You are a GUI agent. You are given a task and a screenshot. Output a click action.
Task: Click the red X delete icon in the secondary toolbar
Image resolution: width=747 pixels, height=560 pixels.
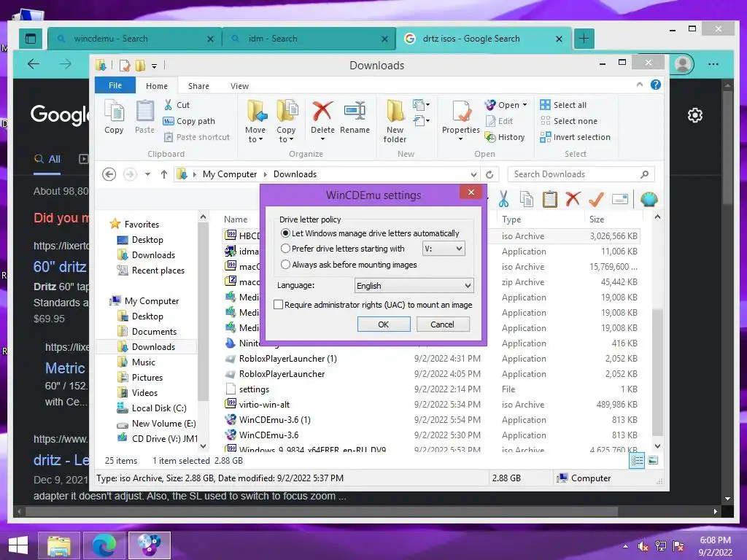click(x=573, y=199)
